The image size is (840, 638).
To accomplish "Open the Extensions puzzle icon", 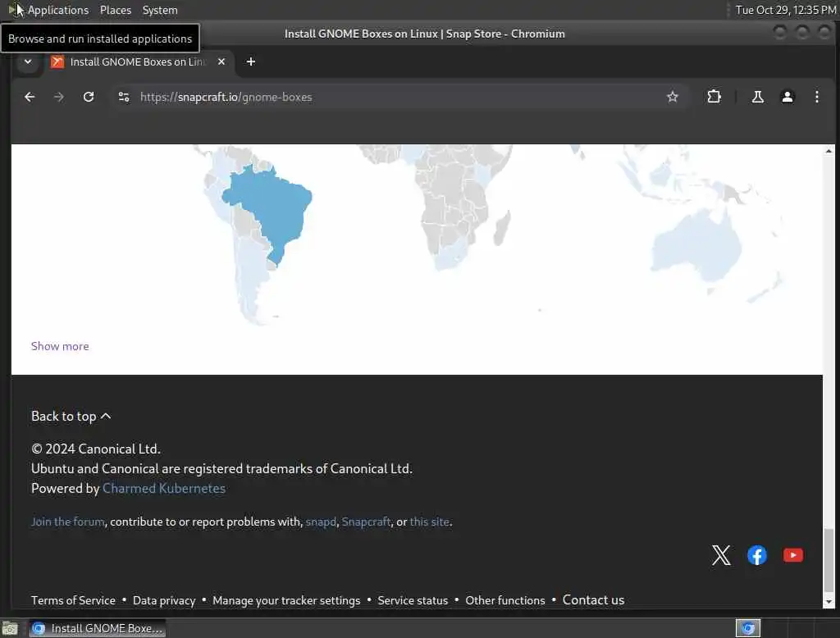I will 714,97.
